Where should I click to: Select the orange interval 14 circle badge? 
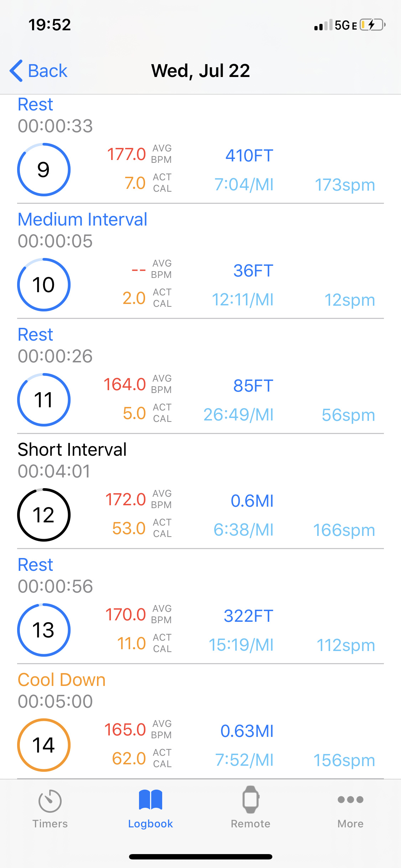[44, 745]
